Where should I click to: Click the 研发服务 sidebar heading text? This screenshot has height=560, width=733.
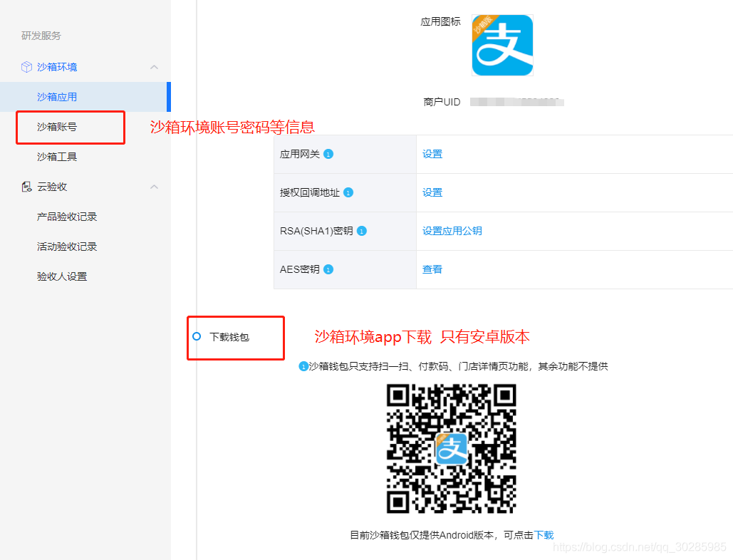(x=41, y=36)
